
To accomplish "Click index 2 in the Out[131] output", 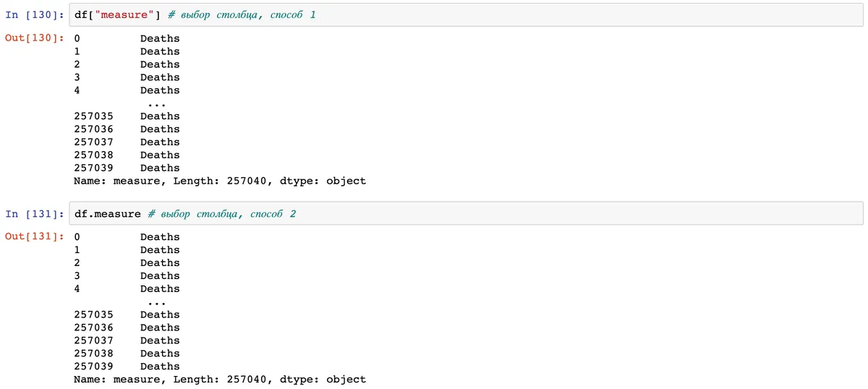I will (77, 262).
